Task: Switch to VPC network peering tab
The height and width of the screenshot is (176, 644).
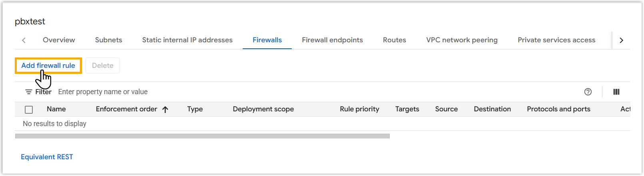Action: coord(462,40)
